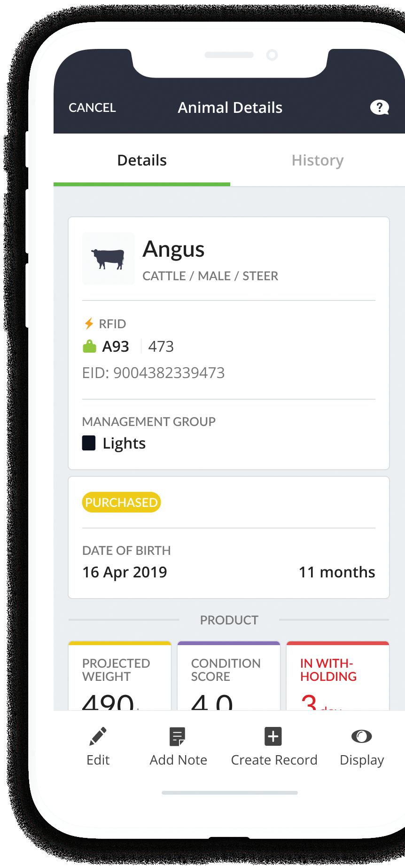Screen dimensions: 405x868
Task: Tap the Edit pencil icon
Action: [x=98, y=737]
